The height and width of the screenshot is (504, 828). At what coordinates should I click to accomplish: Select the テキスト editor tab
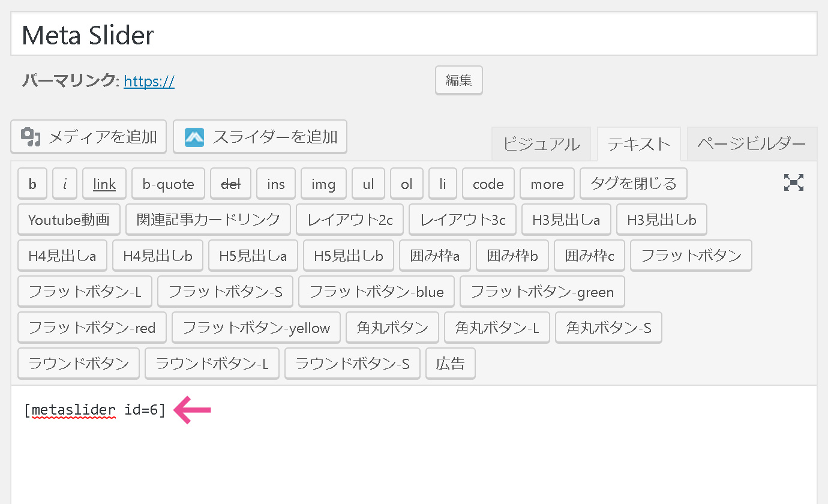point(638,144)
